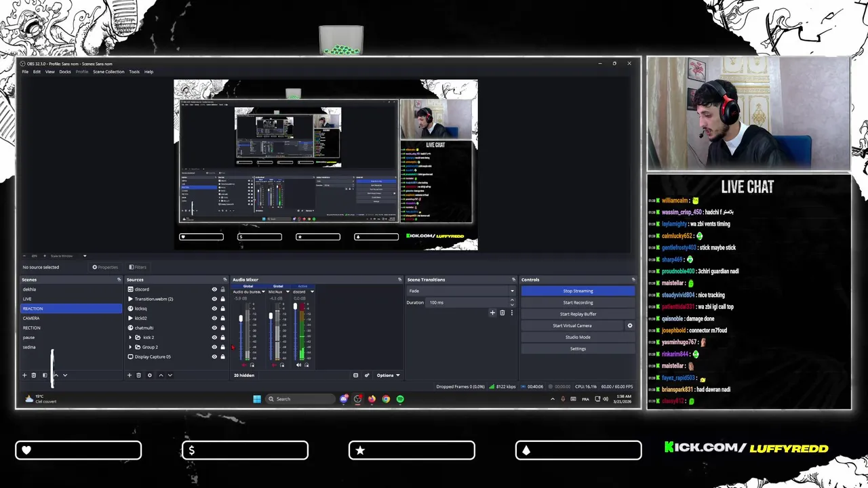Image resolution: width=868 pixels, height=488 pixels.
Task: Open advanced audio properties gear in Audio Mixer
Action: pos(367,375)
